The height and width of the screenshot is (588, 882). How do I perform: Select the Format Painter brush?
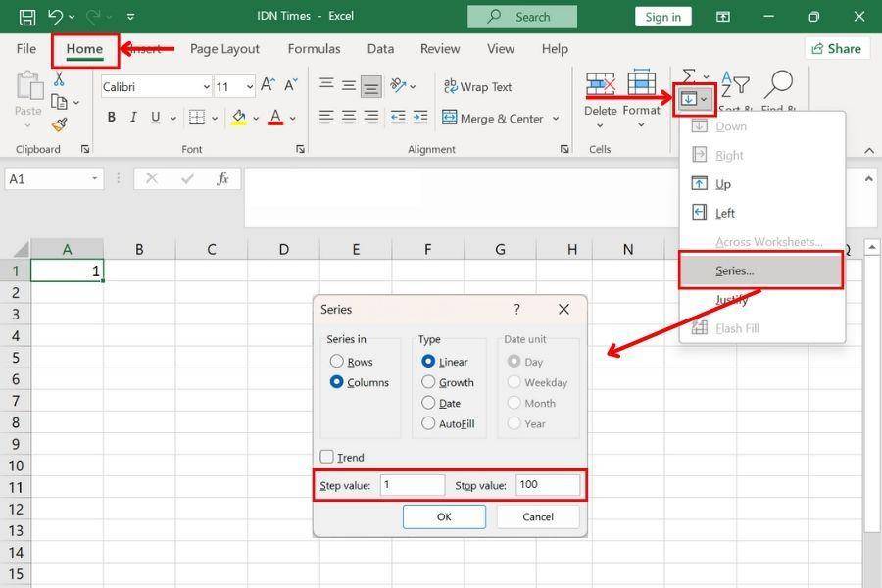(59, 124)
